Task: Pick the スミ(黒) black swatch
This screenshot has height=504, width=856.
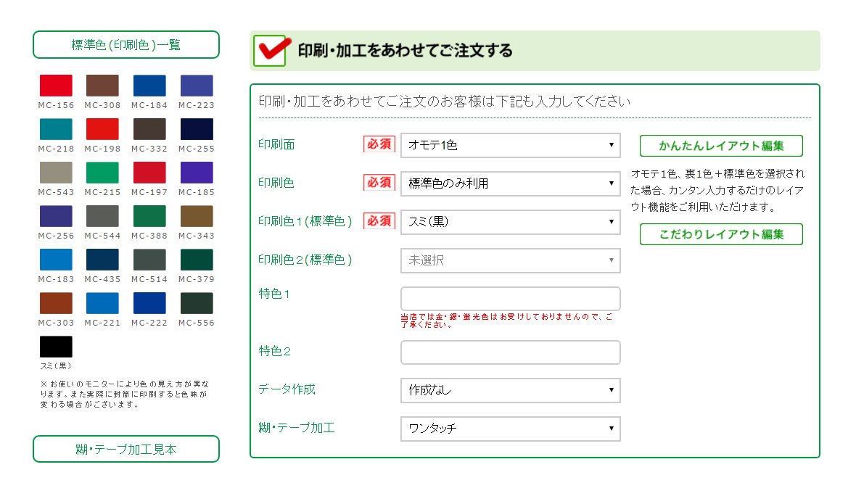Action: tap(56, 347)
